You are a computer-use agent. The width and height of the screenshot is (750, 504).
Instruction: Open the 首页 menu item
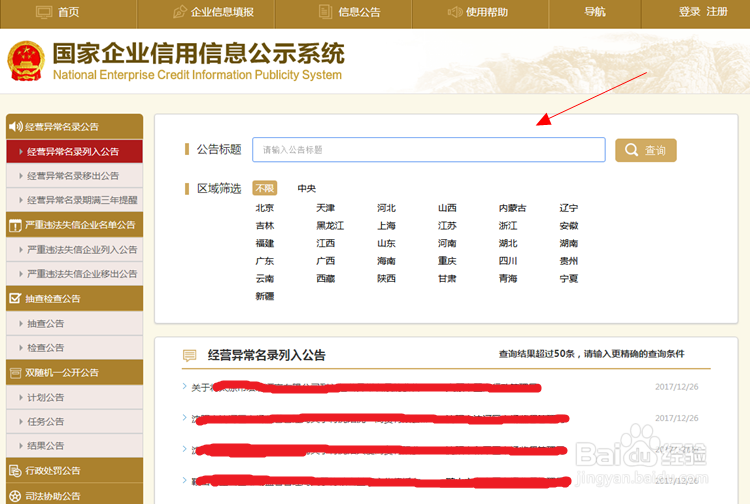click(x=68, y=12)
